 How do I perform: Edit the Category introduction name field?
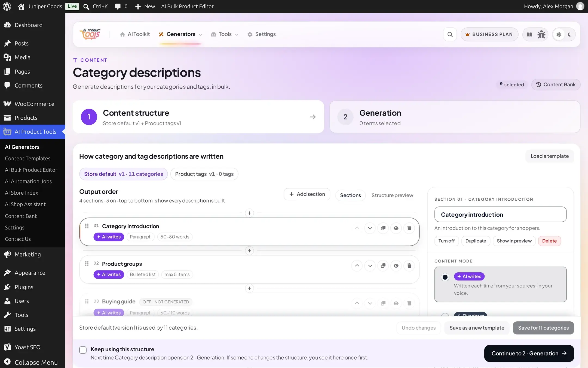500,215
